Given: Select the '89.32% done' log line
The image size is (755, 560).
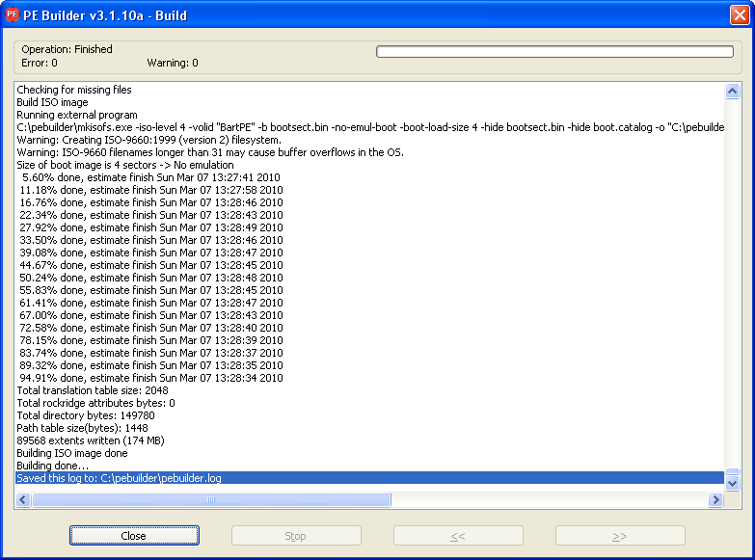Looking at the screenshot, I should [x=370, y=365].
